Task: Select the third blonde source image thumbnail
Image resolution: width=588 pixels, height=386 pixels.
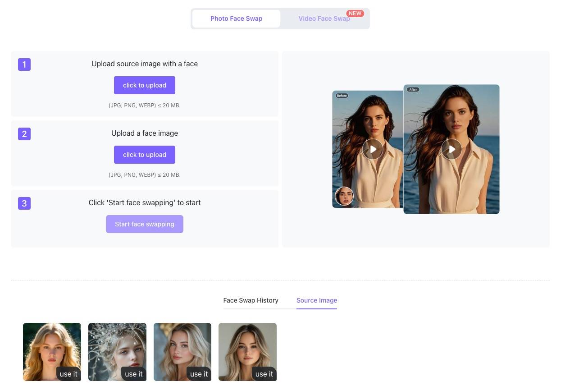Action: 198,374
